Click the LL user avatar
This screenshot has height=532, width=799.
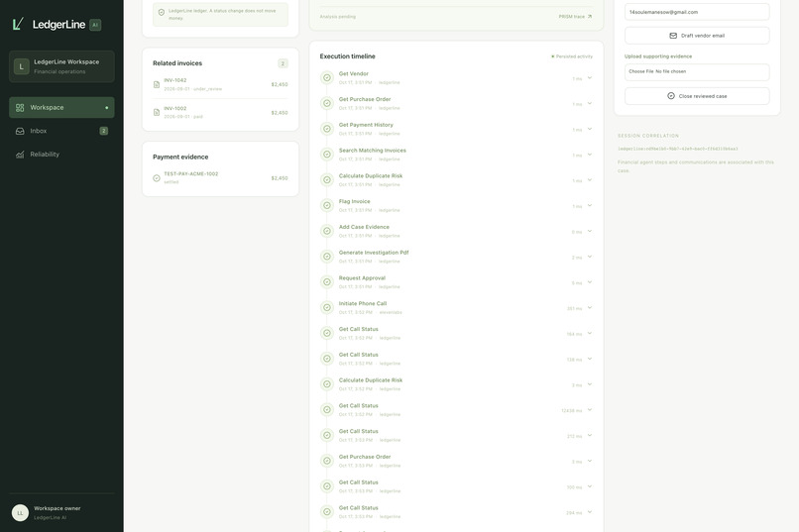(21, 512)
